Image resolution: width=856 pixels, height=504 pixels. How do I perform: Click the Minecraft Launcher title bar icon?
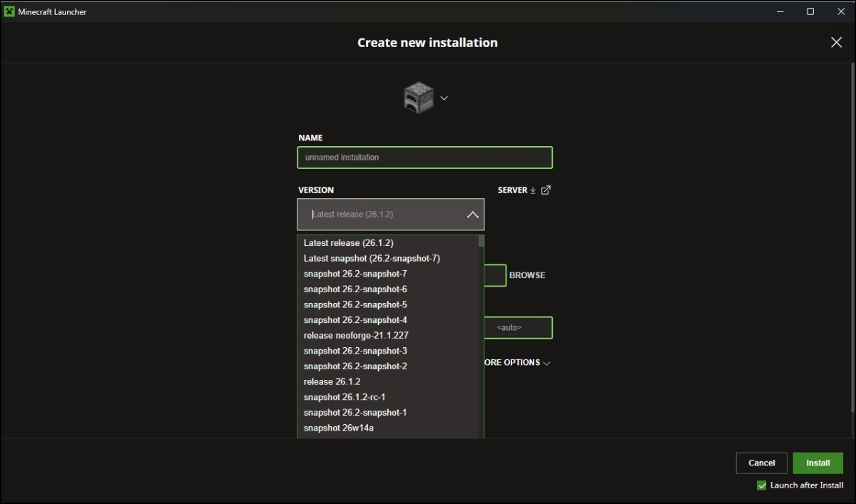click(x=9, y=11)
